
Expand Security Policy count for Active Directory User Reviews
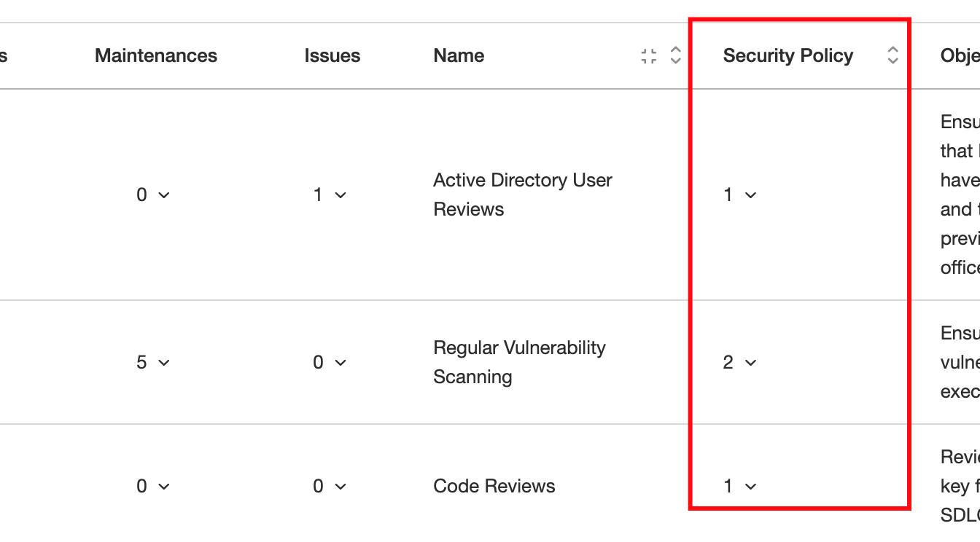(740, 195)
